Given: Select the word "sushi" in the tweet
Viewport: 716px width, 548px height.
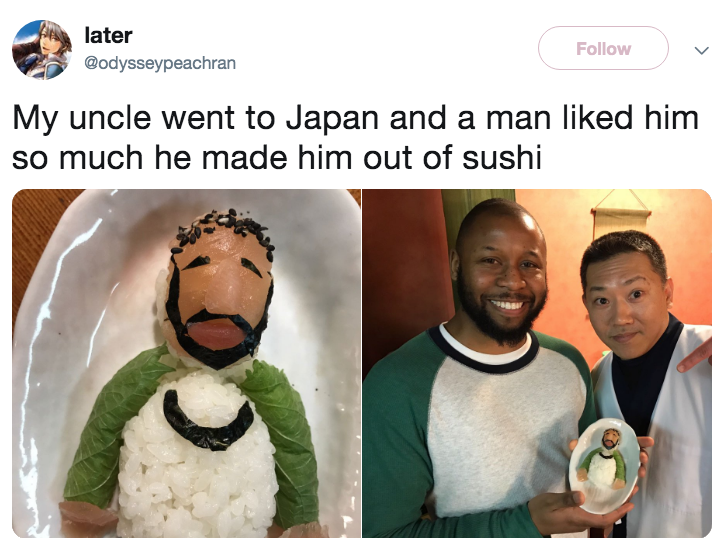Looking at the screenshot, I should (501, 158).
